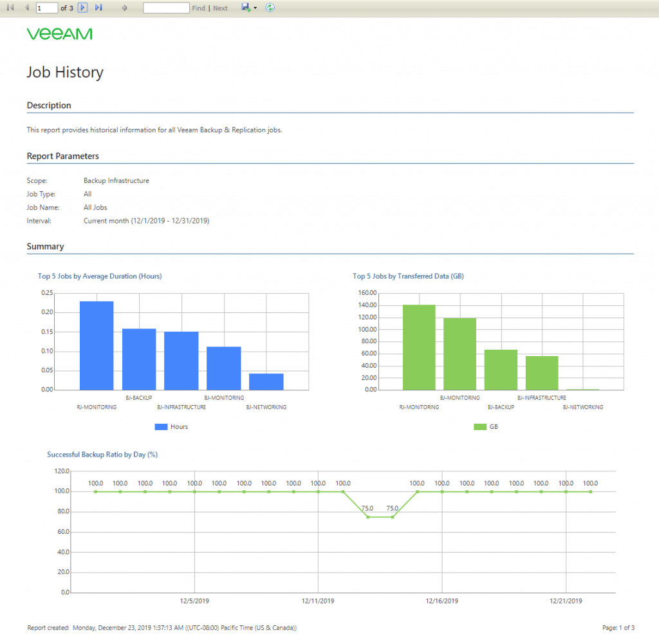The width and height of the screenshot is (659, 644).
Task: Click the tallest blue RJ-MONITORING duration bar
Action: (x=97, y=345)
